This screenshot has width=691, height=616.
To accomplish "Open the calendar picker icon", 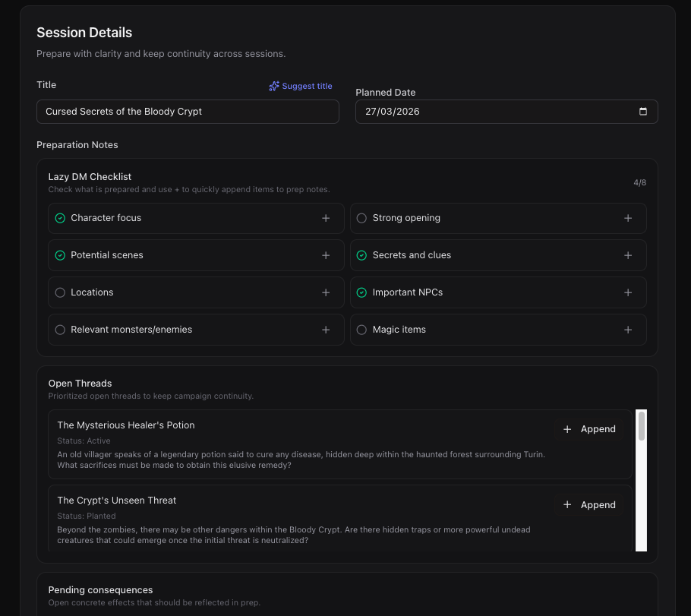I will pyautogui.click(x=643, y=112).
